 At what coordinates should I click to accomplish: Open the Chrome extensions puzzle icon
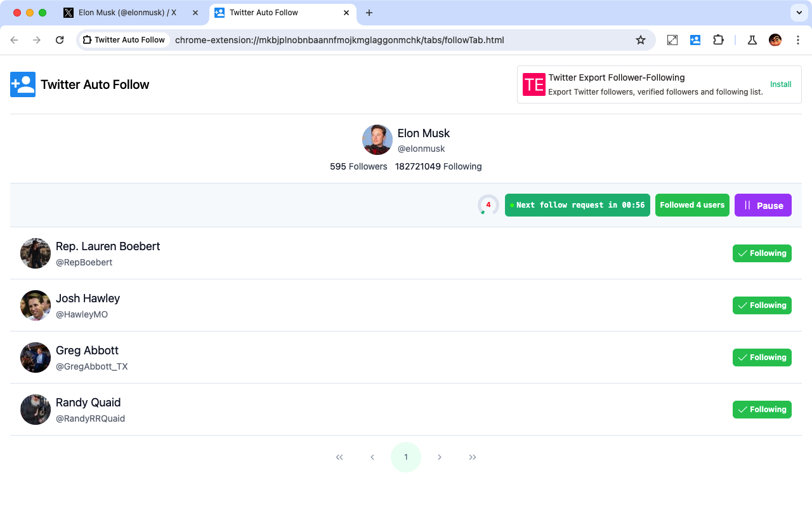(718, 40)
